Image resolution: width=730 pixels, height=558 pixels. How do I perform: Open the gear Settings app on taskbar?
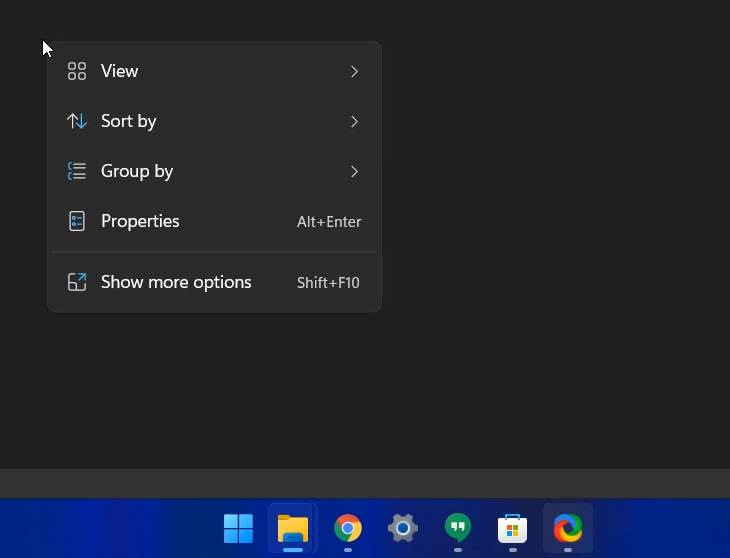(403, 528)
